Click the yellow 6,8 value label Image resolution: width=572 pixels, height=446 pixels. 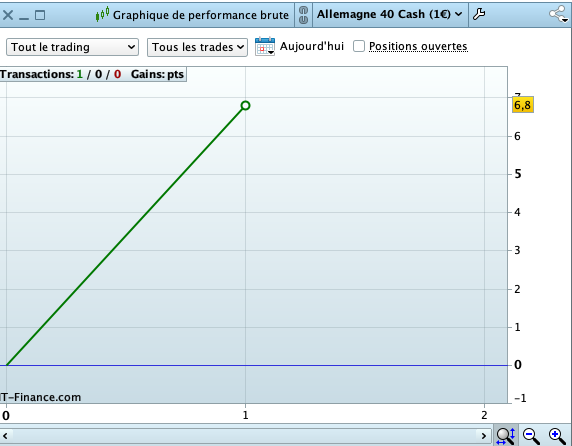tap(523, 105)
